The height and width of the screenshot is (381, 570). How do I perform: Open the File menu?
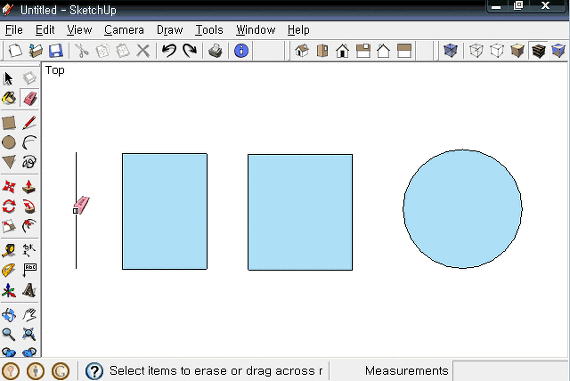tap(14, 30)
